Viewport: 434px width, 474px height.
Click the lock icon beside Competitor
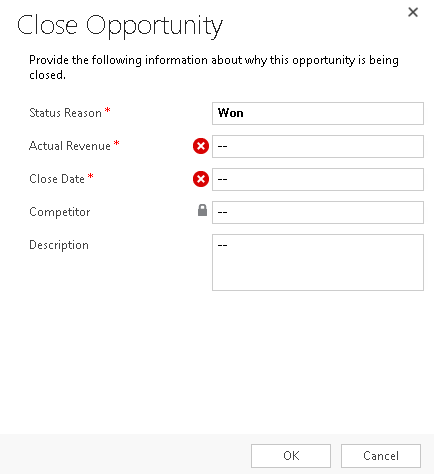click(x=202, y=210)
